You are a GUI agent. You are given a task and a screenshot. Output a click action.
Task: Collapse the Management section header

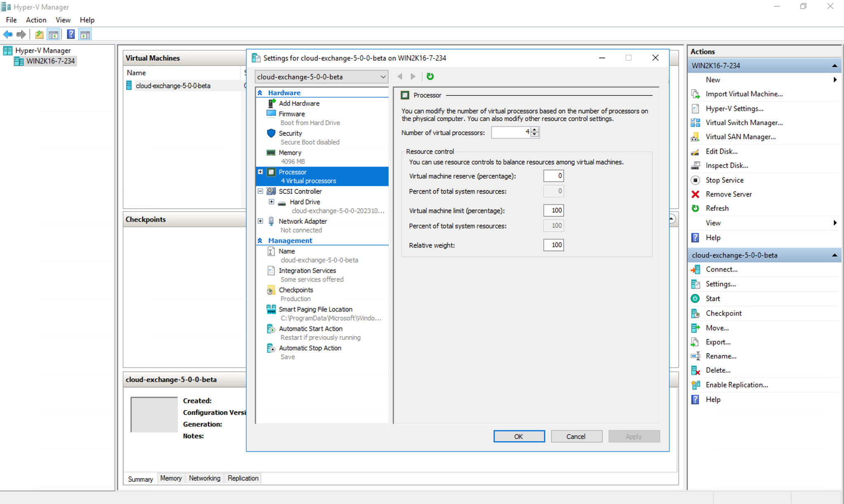click(x=260, y=241)
